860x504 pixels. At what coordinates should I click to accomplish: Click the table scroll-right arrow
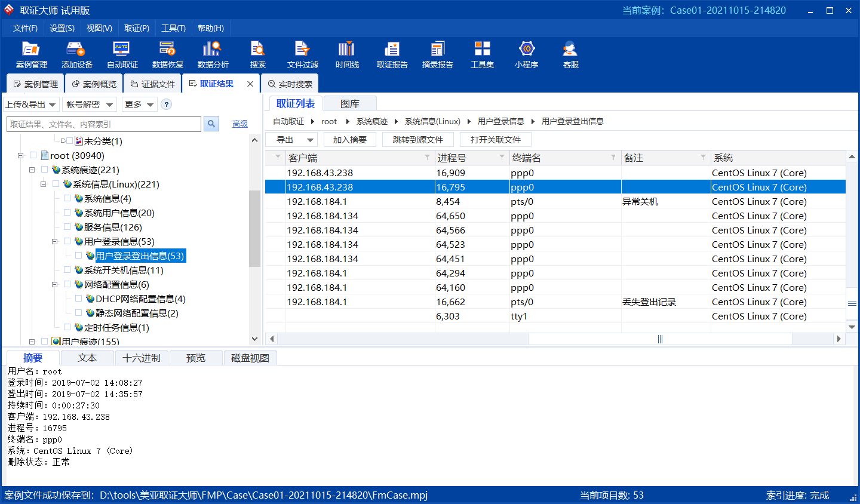tap(839, 339)
